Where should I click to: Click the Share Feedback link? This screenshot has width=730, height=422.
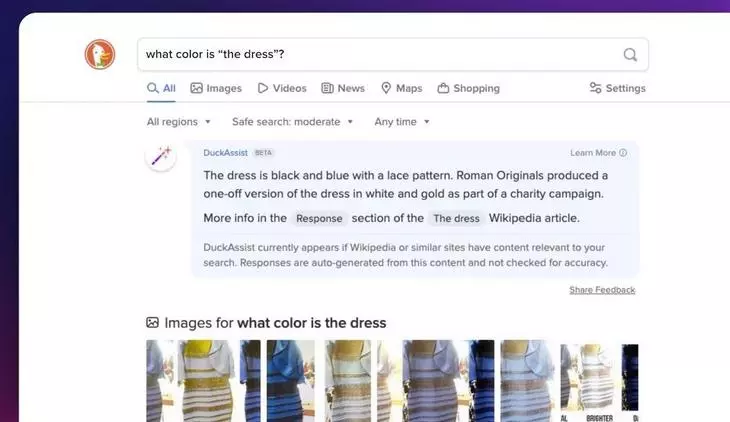pyautogui.click(x=602, y=290)
